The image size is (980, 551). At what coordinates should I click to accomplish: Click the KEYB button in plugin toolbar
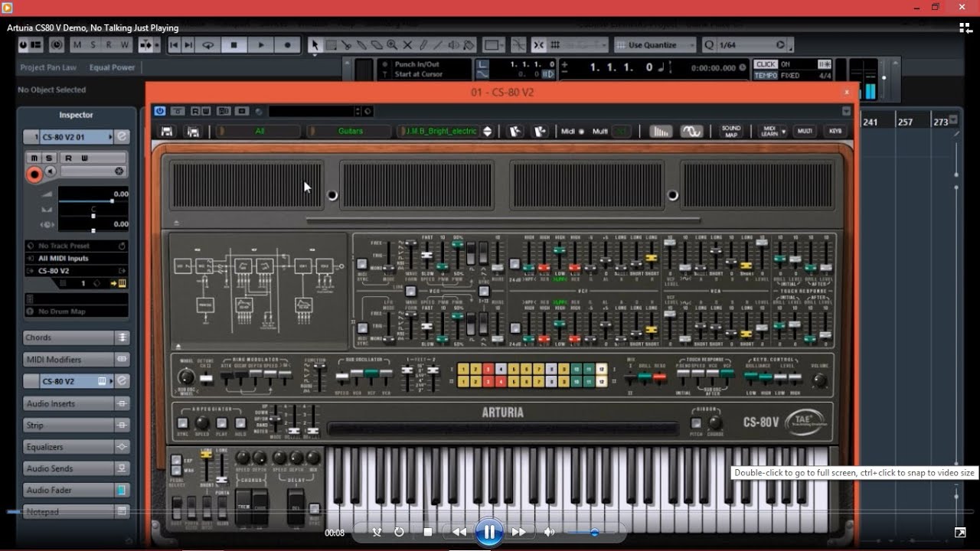pyautogui.click(x=835, y=132)
